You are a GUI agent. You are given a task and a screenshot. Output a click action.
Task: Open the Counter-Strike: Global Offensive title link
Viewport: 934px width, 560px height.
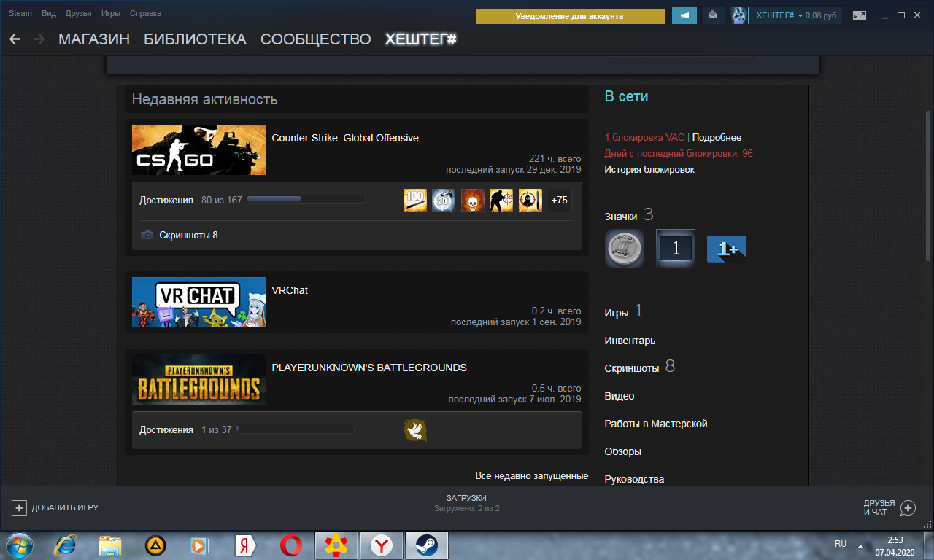click(x=345, y=138)
